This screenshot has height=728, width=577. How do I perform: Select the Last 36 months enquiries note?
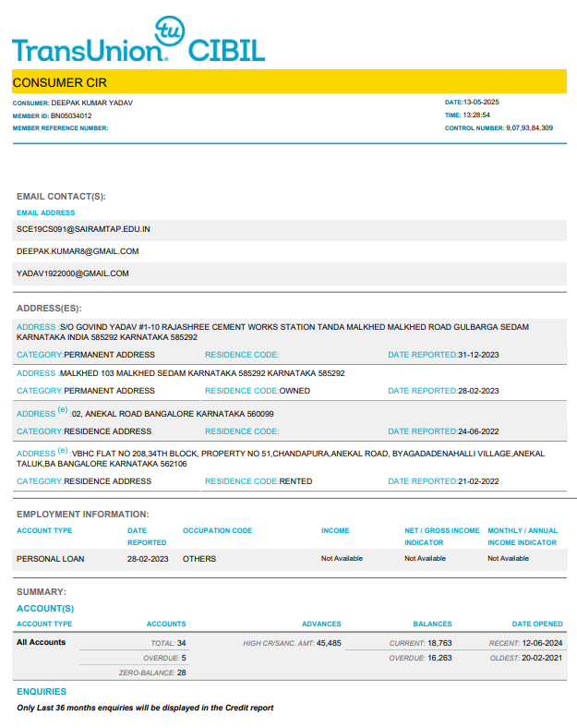pos(145,708)
